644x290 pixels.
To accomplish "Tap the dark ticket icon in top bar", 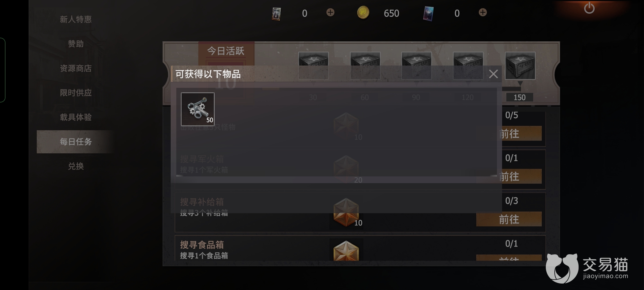I will point(276,14).
